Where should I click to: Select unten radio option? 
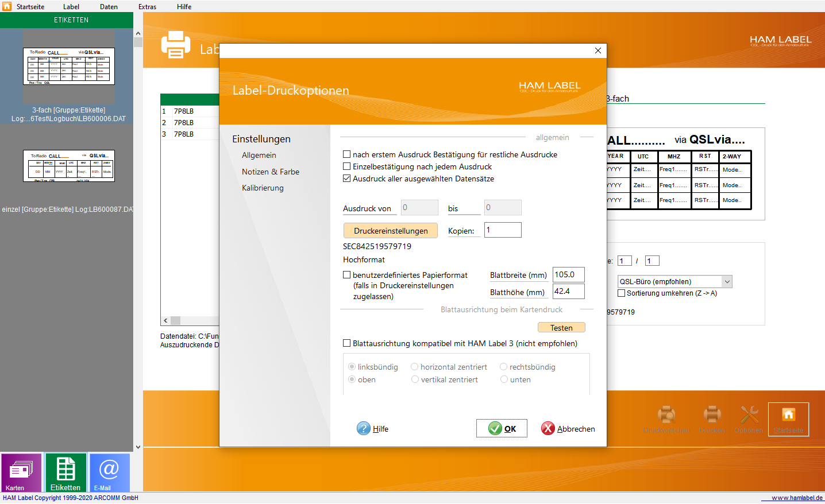(504, 379)
